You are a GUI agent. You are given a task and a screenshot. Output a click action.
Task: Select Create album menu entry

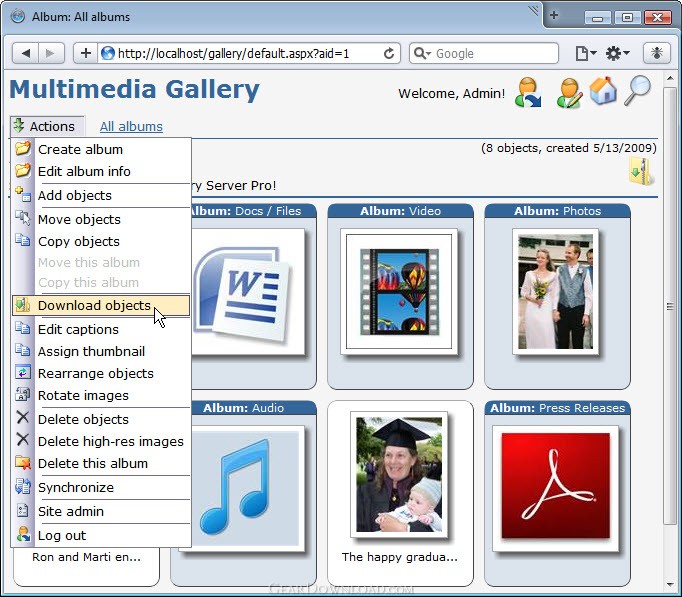pos(101,149)
